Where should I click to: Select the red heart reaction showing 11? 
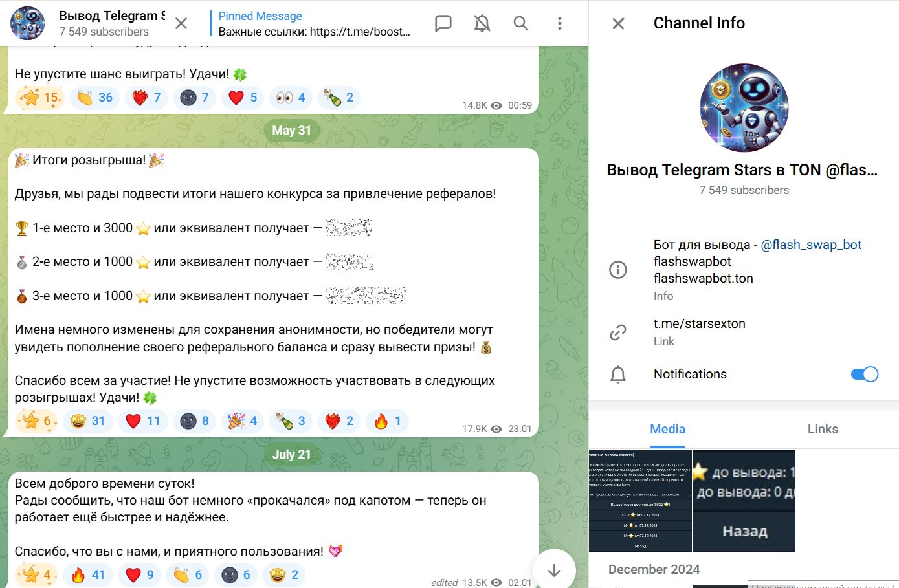[143, 421]
